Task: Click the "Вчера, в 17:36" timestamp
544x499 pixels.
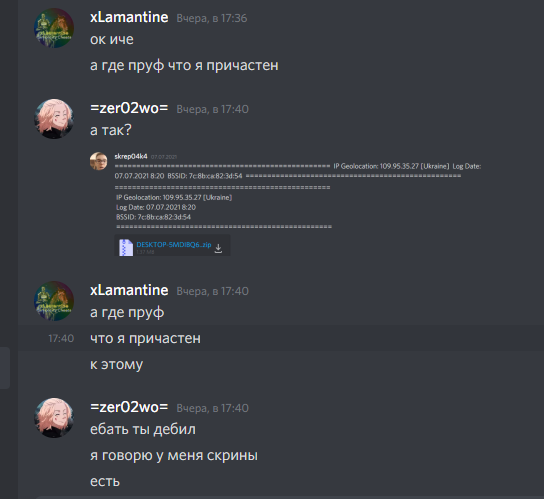Action: (x=212, y=18)
